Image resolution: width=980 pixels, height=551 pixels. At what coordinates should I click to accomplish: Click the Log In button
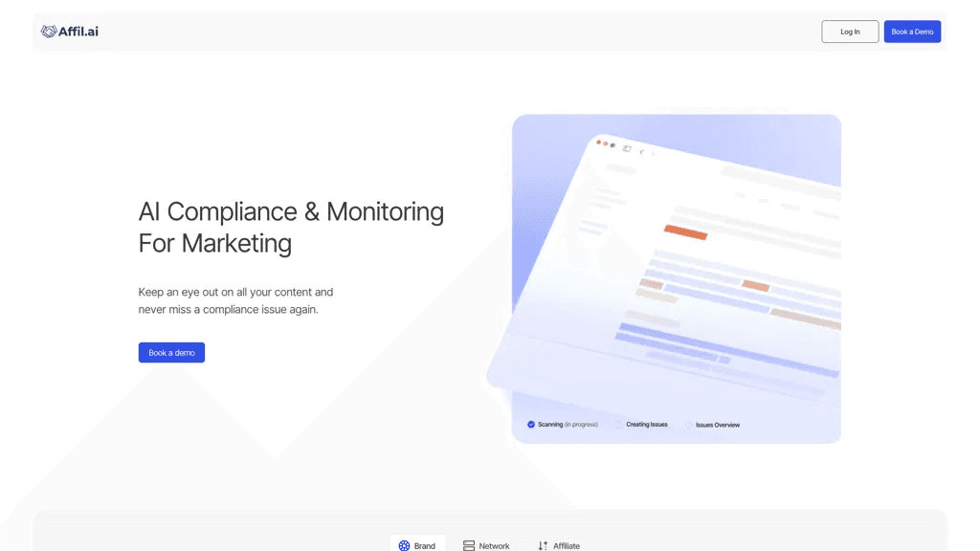coord(850,32)
